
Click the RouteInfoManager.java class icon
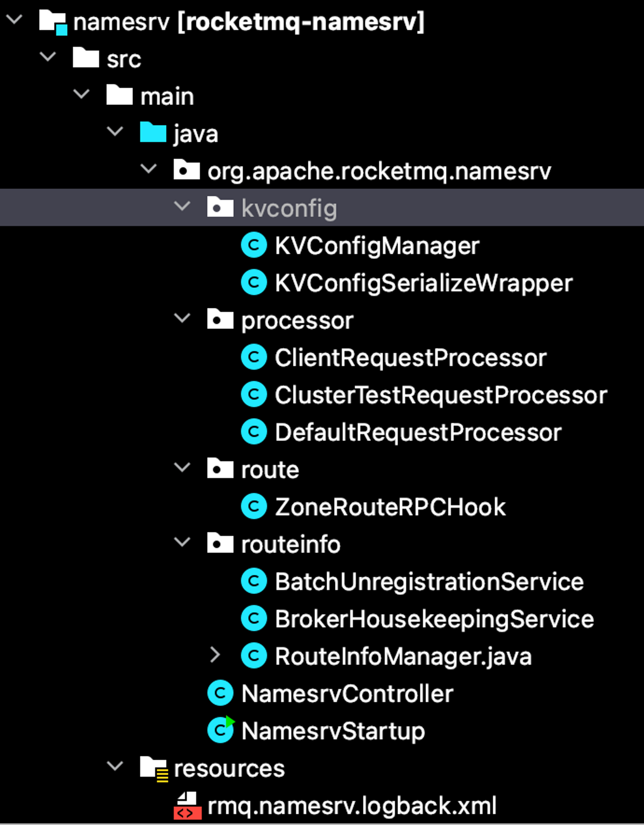click(254, 655)
